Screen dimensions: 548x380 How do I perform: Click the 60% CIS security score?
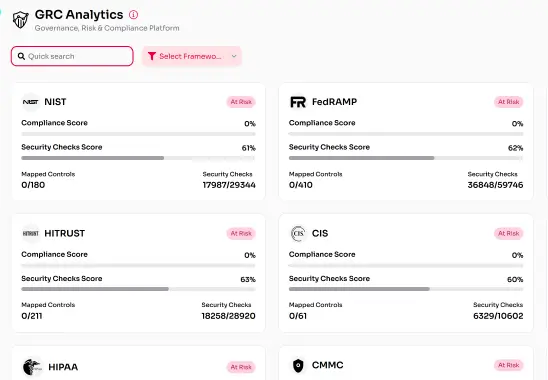pyautogui.click(x=515, y=280)
